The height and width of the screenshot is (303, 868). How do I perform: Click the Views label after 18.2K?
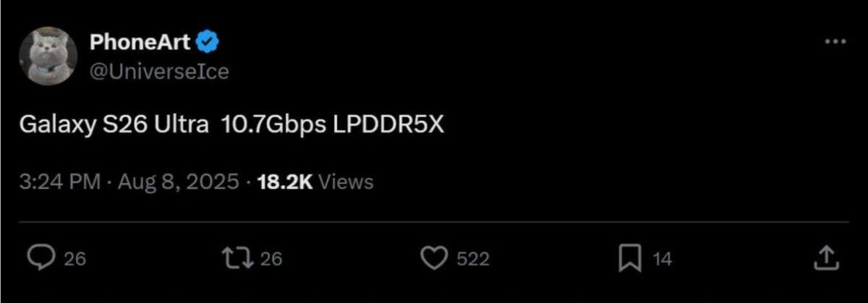click(x=346, y=182)
